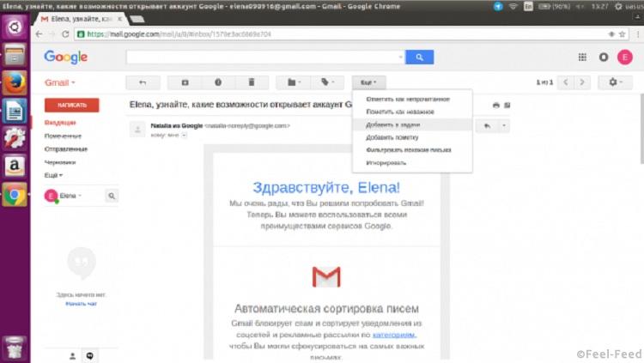Open the Move to folder dropdown
The image size is (644, 363).
pyautogui.click(x=294, y=82)
